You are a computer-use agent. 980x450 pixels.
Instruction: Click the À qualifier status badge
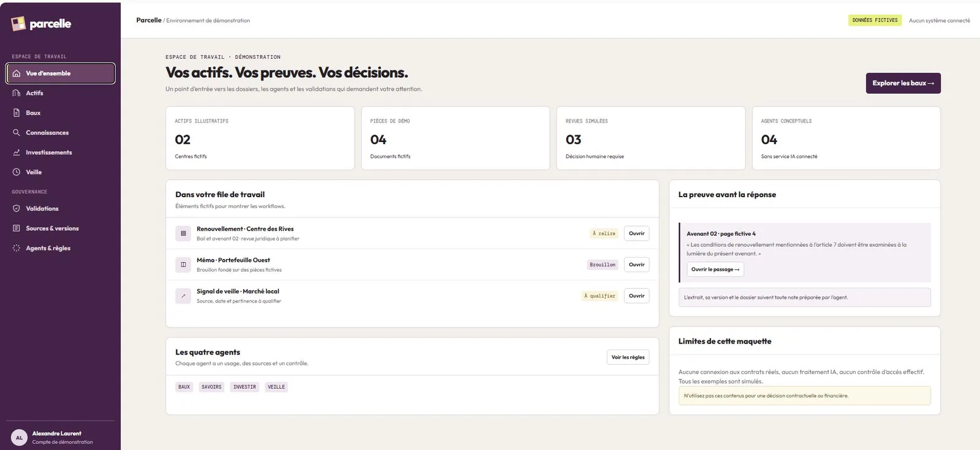coord(600,296)
